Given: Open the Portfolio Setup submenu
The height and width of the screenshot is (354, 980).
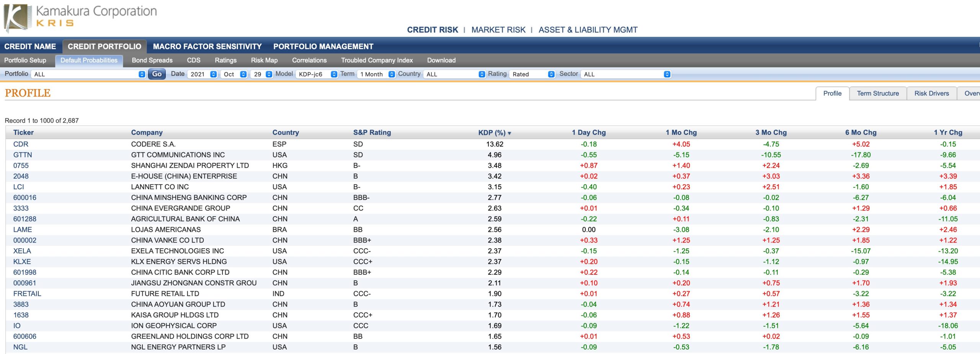Looking at the screenshot, I should pyautogui.click(x=25, y=60).
